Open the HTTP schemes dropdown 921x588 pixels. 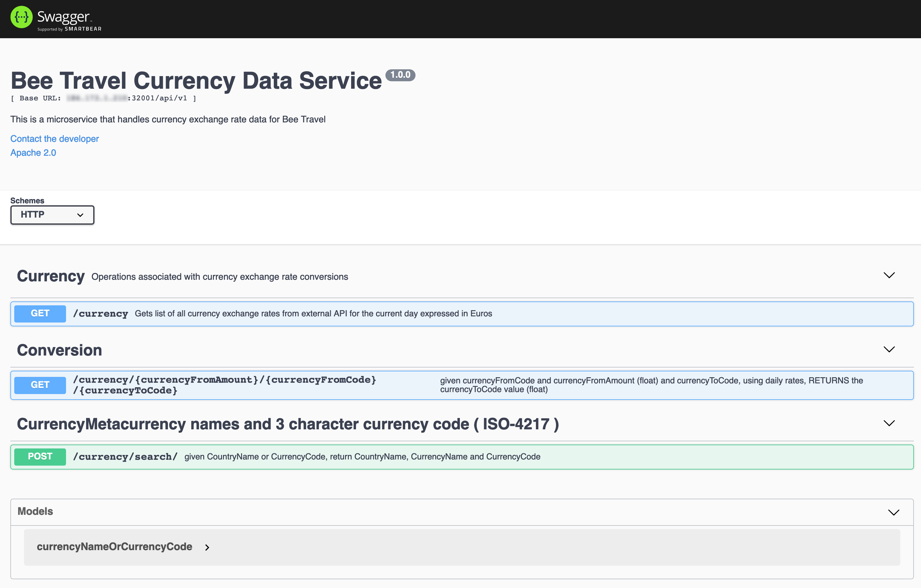click(x=52, y=215)
